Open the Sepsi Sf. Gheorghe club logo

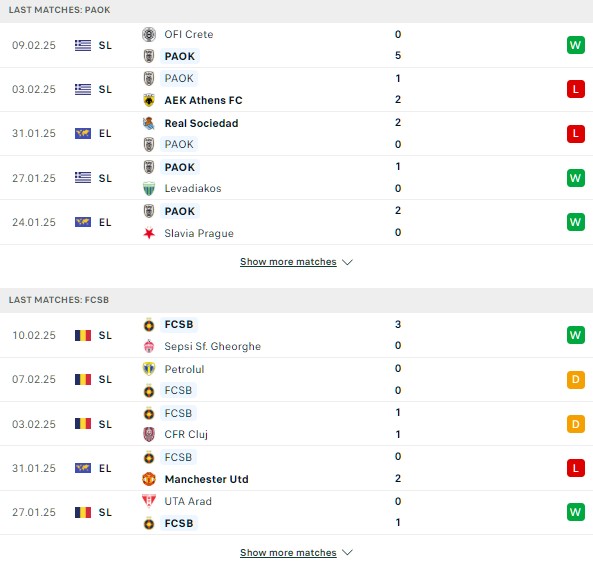pos(149,346)
